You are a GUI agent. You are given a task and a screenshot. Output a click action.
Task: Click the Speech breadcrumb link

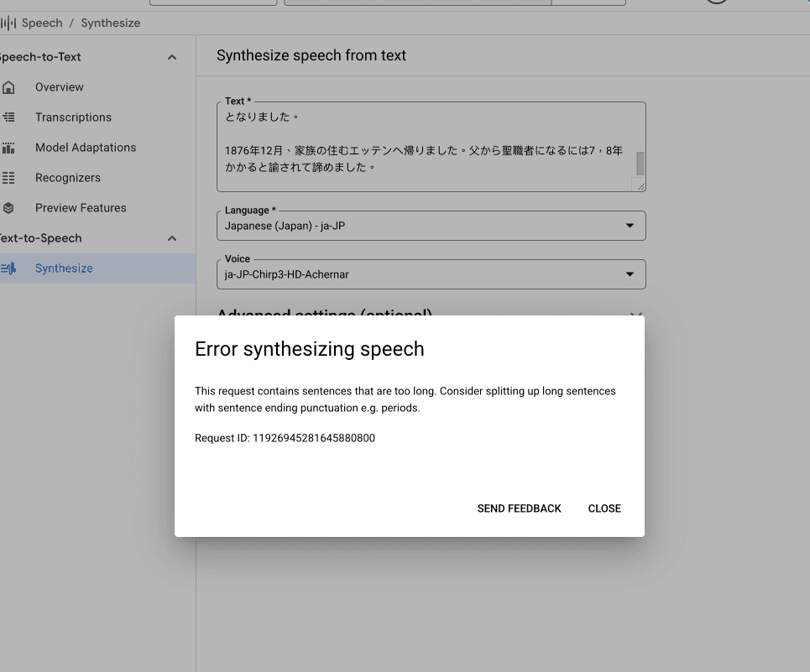tap(42, 23)
